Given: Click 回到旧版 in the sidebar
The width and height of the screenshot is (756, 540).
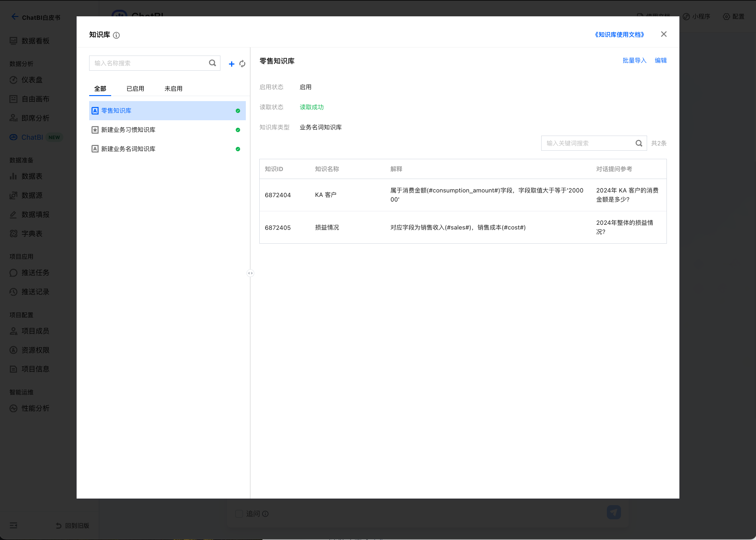Looking at the screenshot, I should point(73,525).
